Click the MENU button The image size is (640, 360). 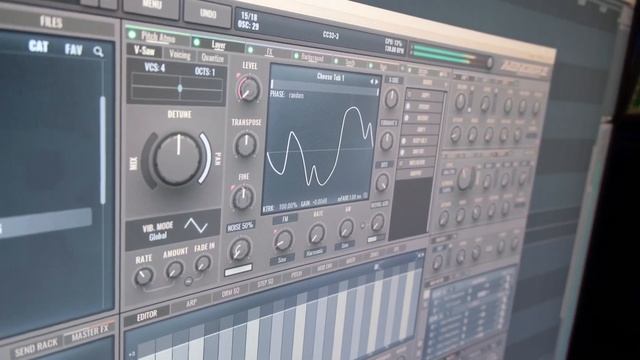(151, 6)
